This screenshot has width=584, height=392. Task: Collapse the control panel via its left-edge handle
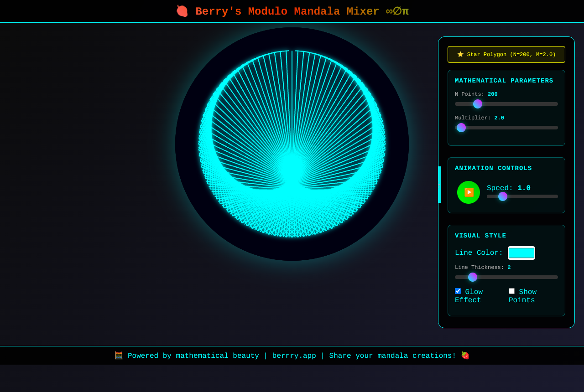[439, 185]
